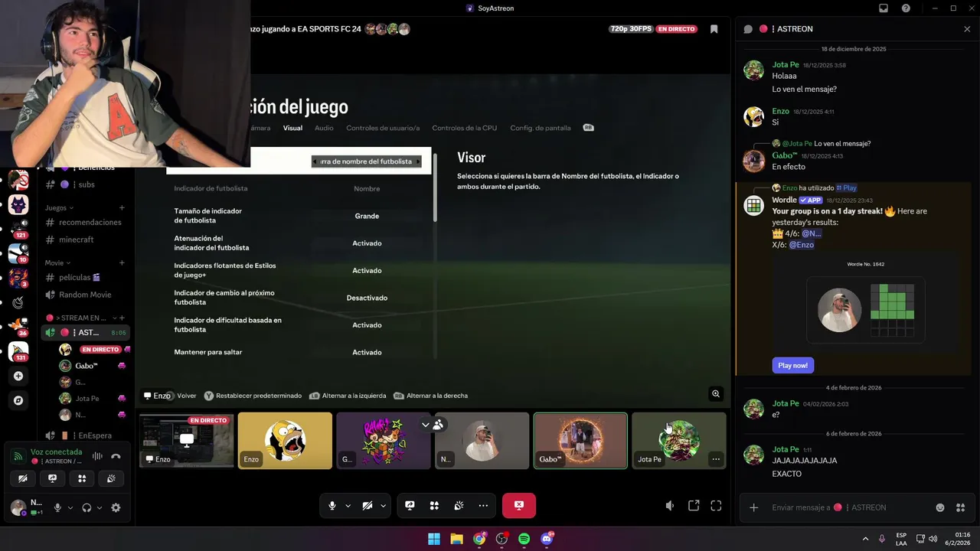Click the message input field for ASTREON
The height and width of the screenshot is (551, 980).
850,507
